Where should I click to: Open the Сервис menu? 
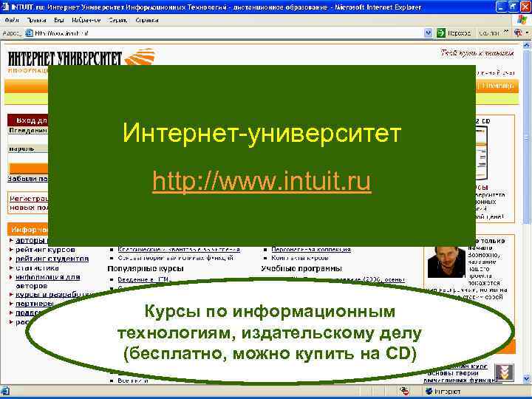[x=117, y=20]
